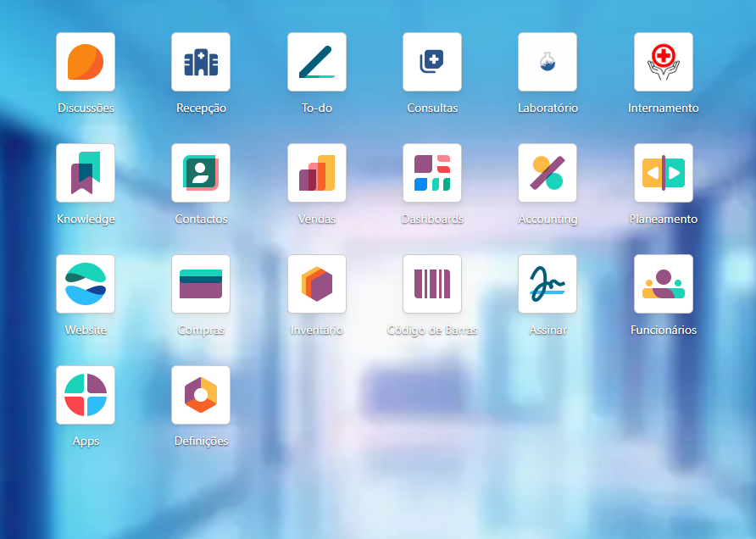Open the To-do app icon

tap(317, 62)
